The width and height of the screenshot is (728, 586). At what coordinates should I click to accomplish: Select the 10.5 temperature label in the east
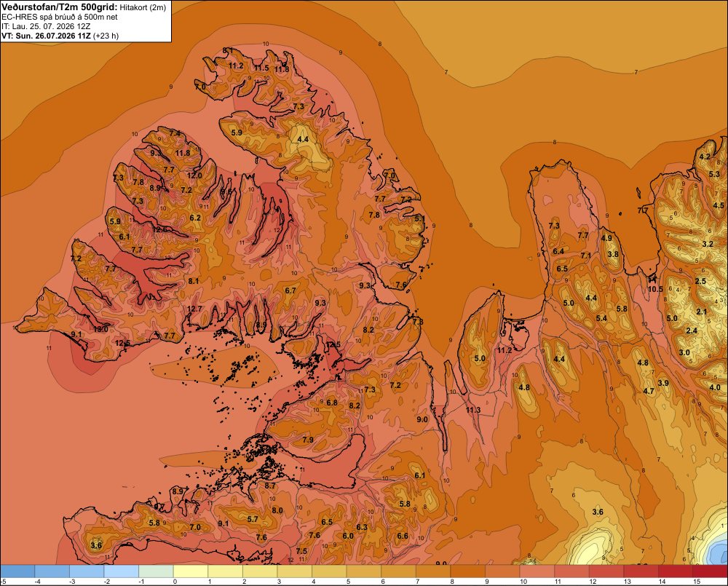tap(655, 289)
